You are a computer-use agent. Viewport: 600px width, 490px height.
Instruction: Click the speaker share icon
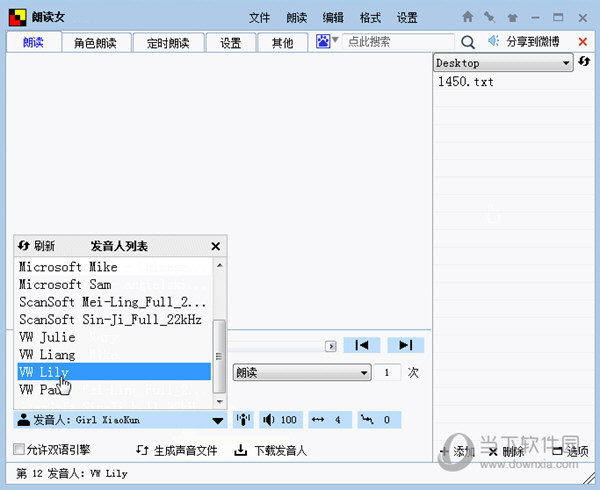coord(493,41)
